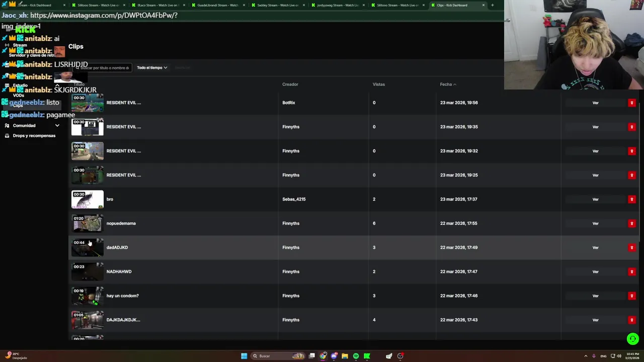This screenshot has width=644, height=362.
Task: Open Drops y recompensas in the sidebar
Action: coord(34,136)
